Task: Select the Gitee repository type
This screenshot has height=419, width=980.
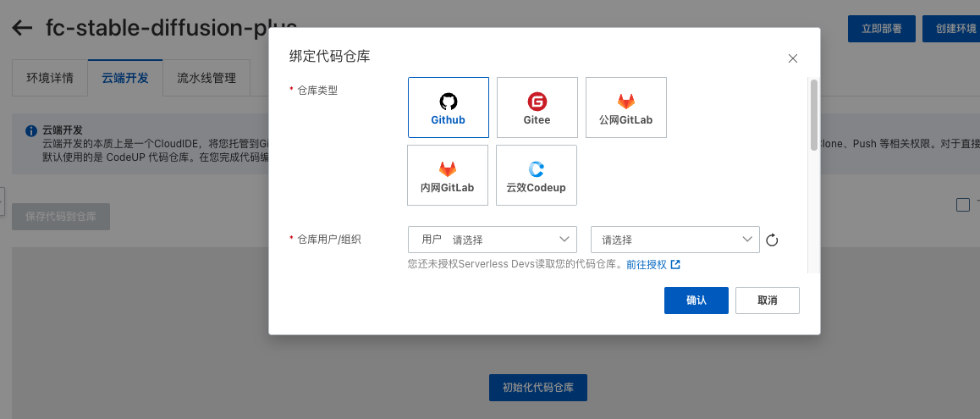Action: (537, 108)
